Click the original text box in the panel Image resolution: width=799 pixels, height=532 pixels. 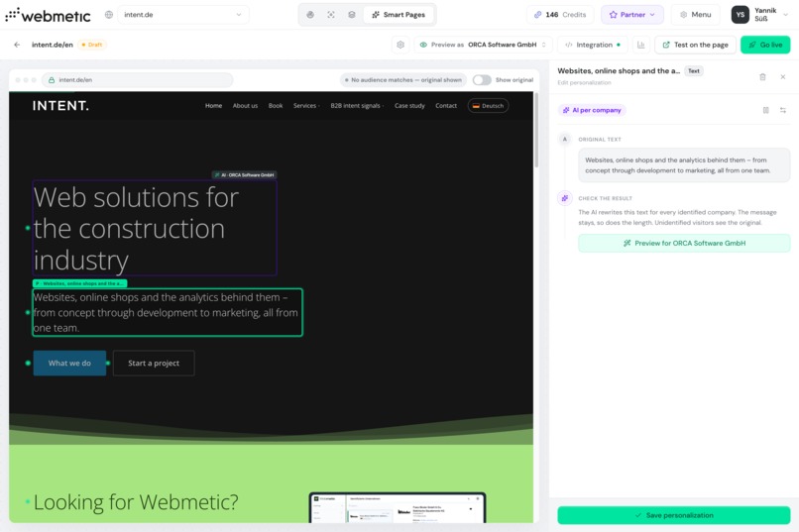pos(684,164)
